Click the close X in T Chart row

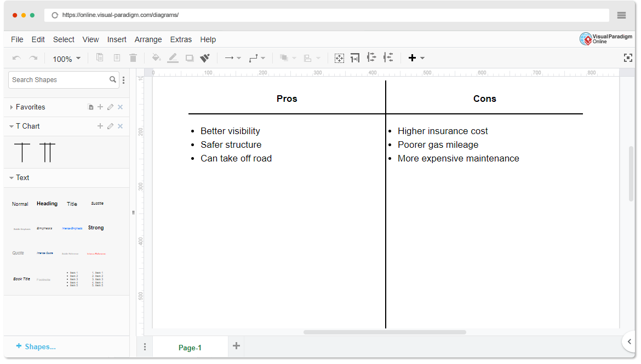click(120, 126)
